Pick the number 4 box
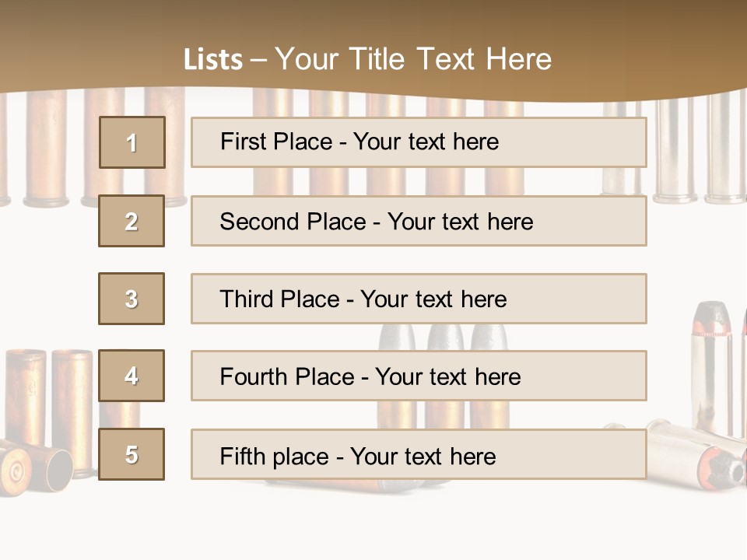747x560 pixels. click(x=132, y=376)
